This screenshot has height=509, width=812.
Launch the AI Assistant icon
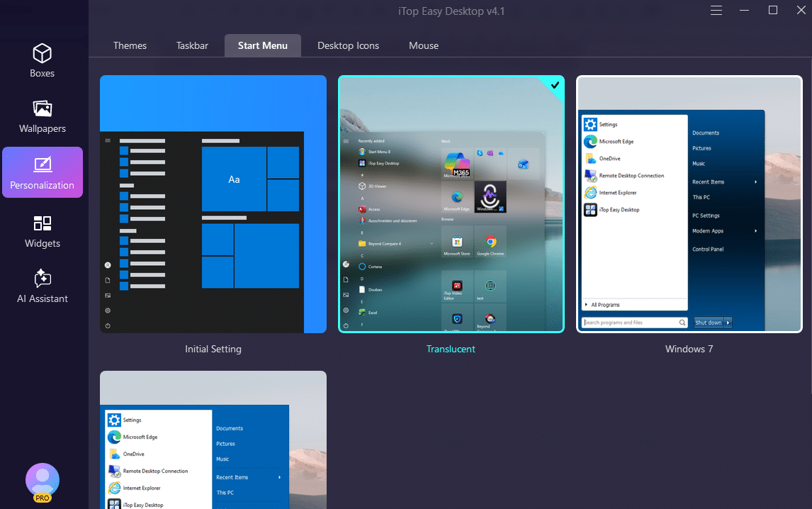(x=43, y=279)
